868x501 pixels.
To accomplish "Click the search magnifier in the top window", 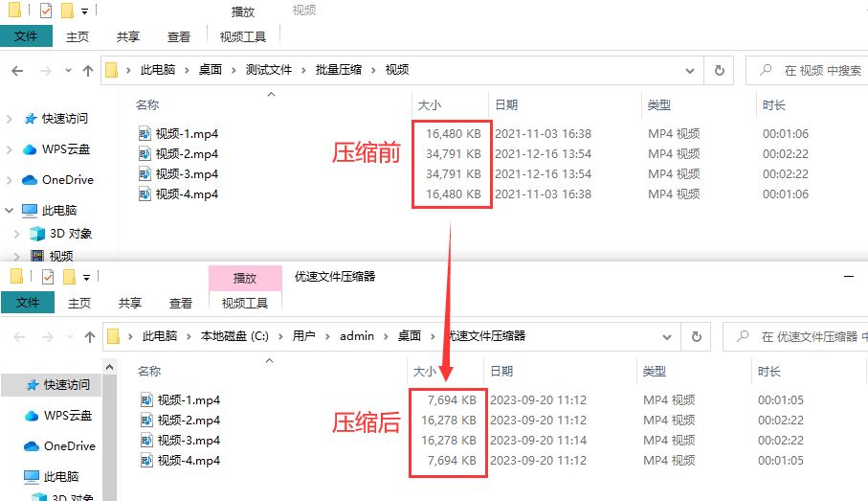I will point(767,70).
